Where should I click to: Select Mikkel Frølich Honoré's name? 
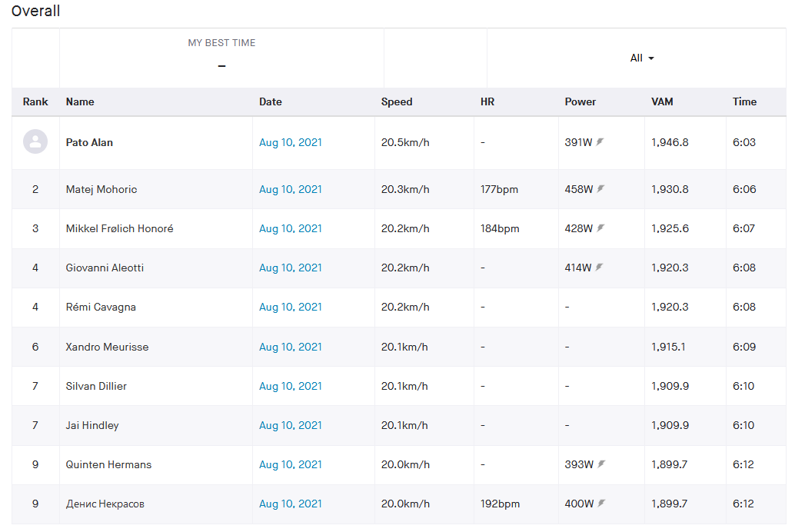pyautogui.click(x=120, y=228)
